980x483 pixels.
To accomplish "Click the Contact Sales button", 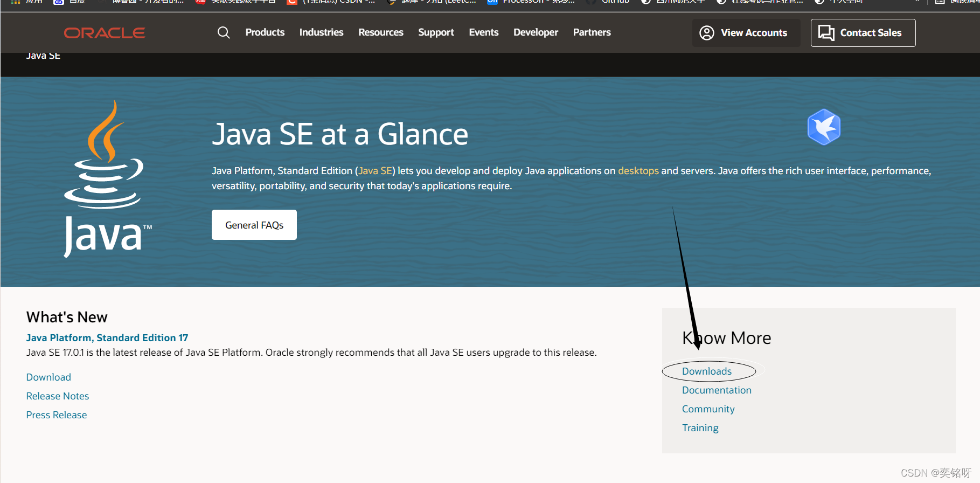I will tap(863, 33).
